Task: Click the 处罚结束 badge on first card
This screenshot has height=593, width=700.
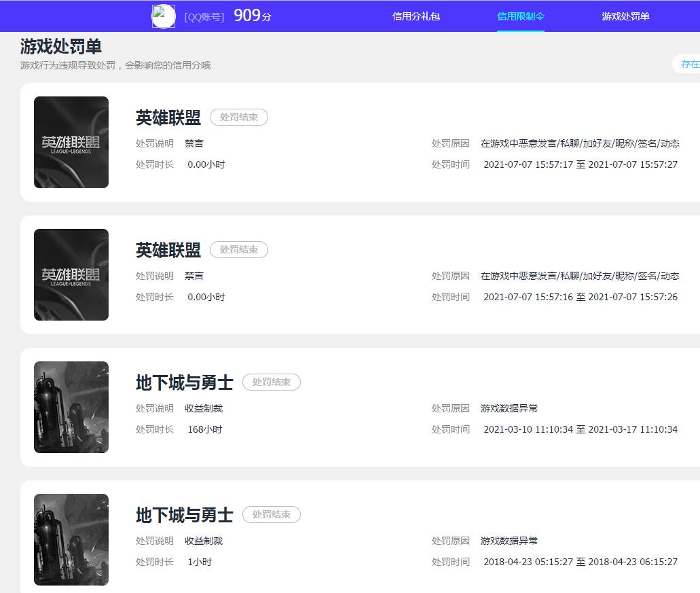Action: point(239,117)
